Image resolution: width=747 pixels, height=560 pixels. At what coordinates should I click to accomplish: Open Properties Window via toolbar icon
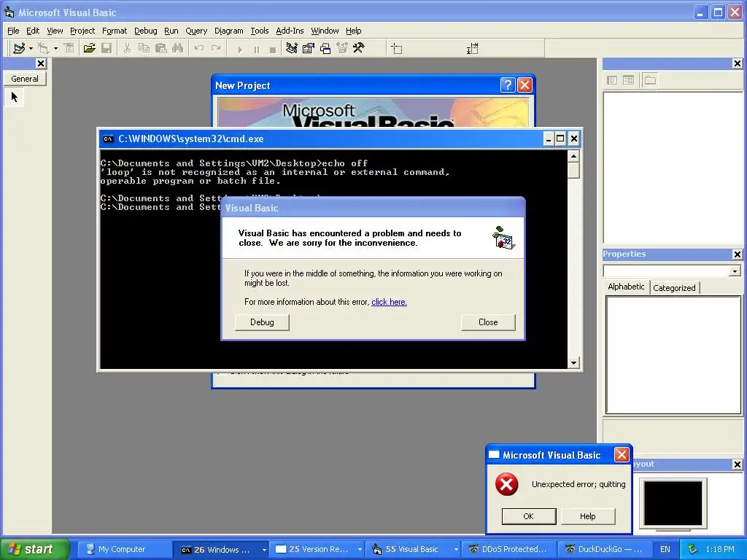[x=309, y=48]
